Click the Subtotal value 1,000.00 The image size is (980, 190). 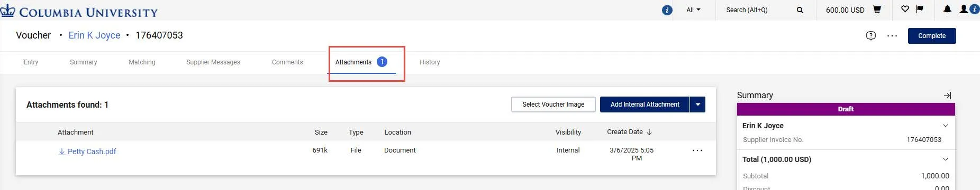[x=935, y=176]
